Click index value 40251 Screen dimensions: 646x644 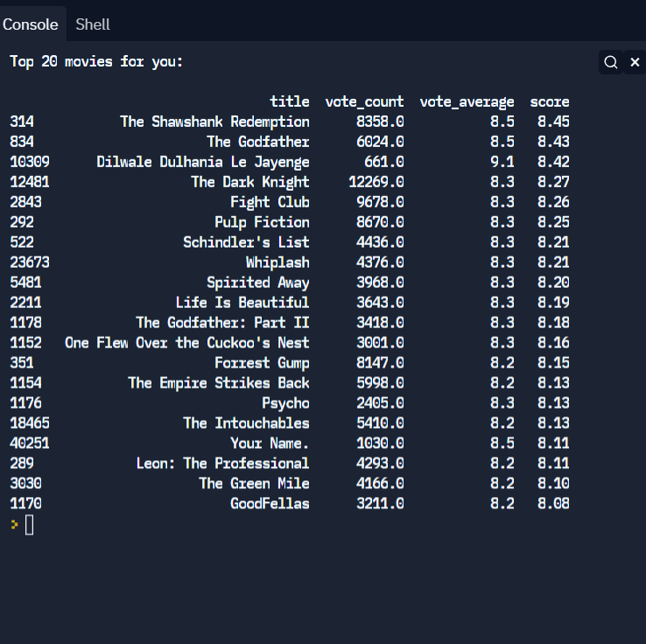point(30,444)
